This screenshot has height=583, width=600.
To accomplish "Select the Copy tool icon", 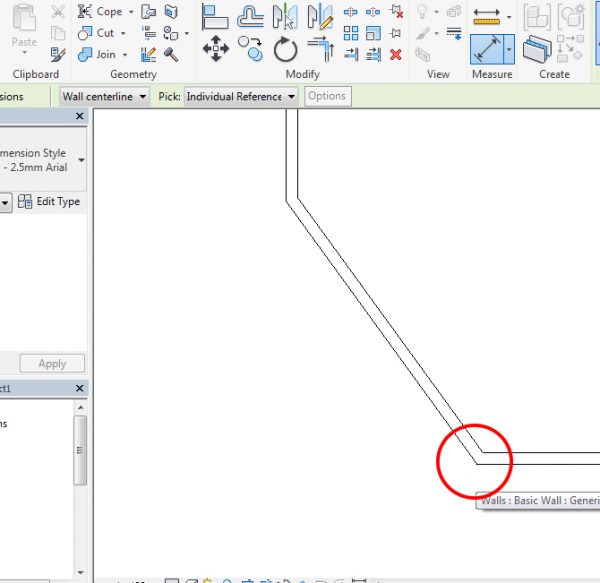I will click(x=251, y=49).
